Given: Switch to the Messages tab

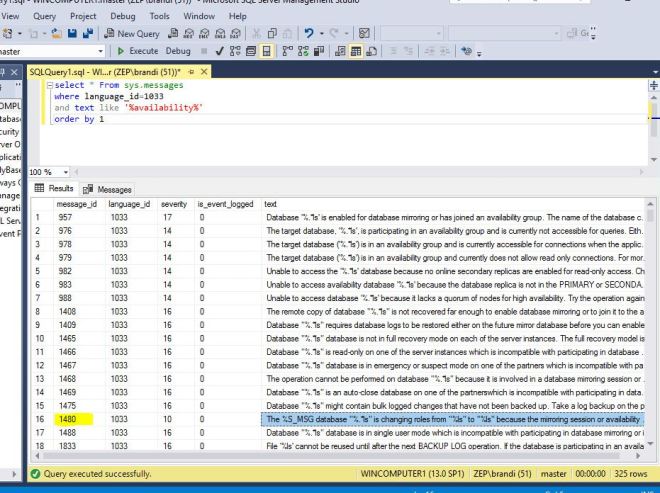Looking at the screenshot, I should (x=108, y=189).
